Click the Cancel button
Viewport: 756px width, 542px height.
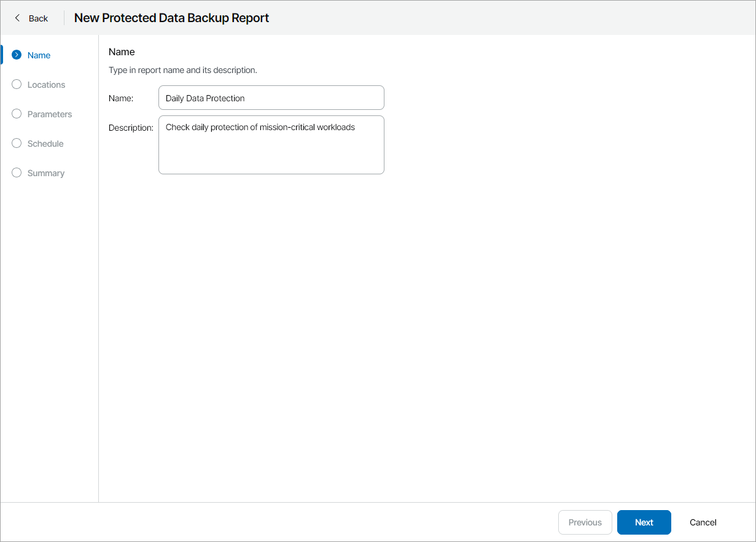pyautogui.click(x=703, y=522)
